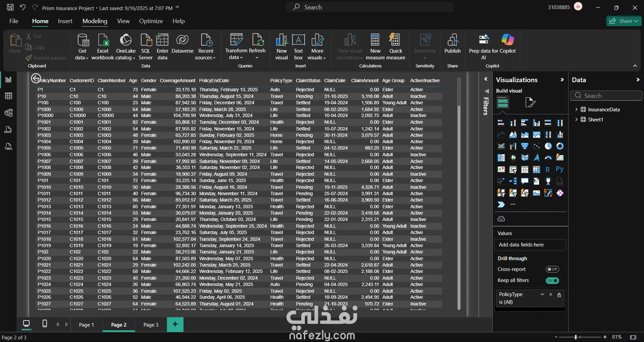The image size is (644, 342).
Task: Switch to the Modeling ribbon tab
Action: 95,21
